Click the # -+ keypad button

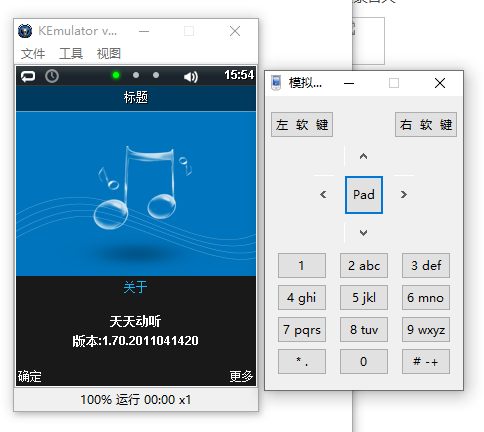click(426, 361)
